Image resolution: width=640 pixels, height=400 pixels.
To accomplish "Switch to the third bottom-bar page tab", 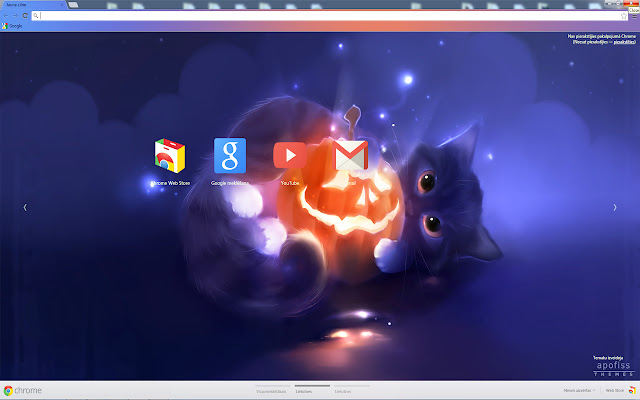I will tap(351, 389).
